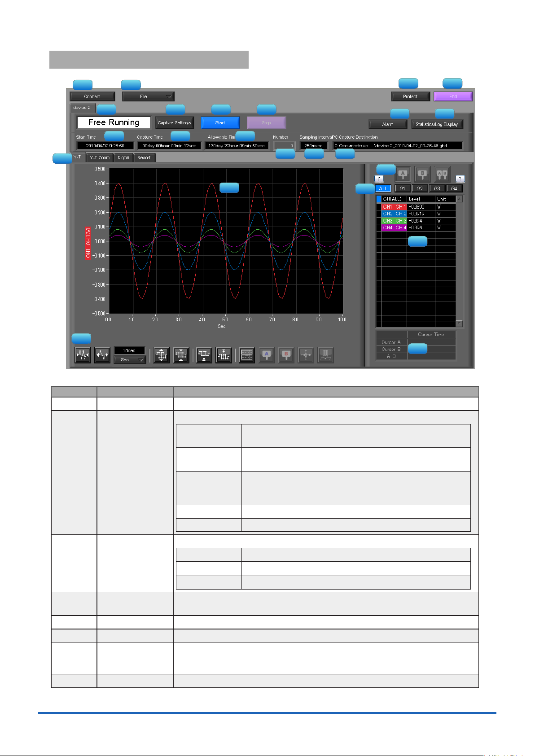Viewport: 535px width, 756px height.
Task: Switch to the Report tab
Action: click(145, 157)
